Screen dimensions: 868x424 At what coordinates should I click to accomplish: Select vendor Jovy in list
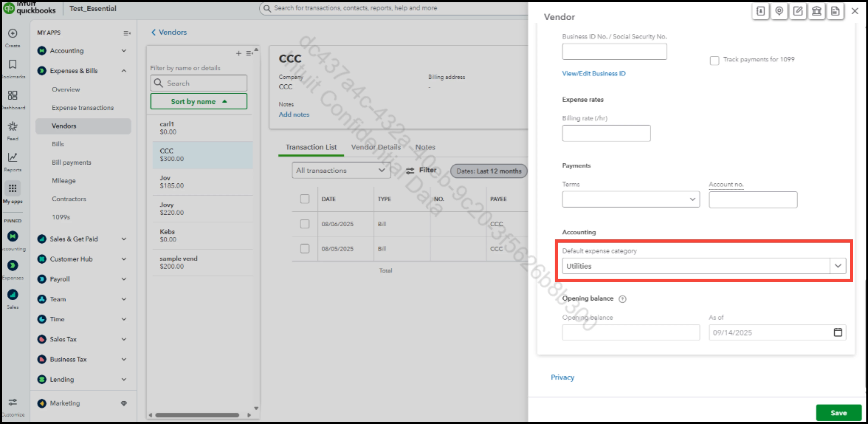(203, 209)
